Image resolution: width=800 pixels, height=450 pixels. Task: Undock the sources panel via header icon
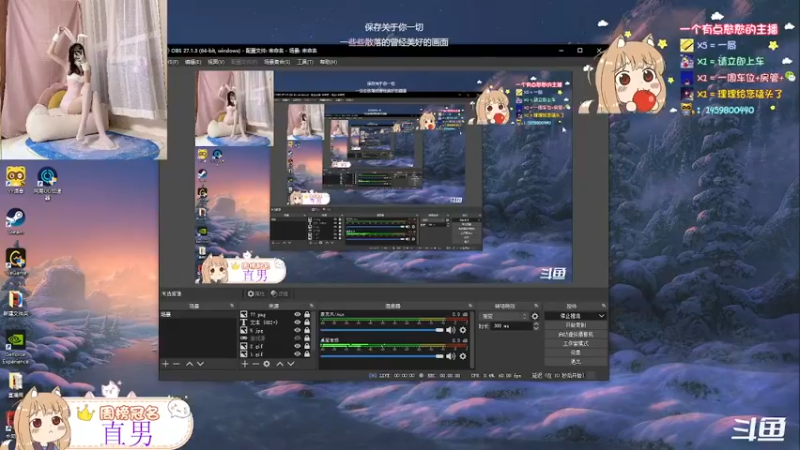pos(312,306)
